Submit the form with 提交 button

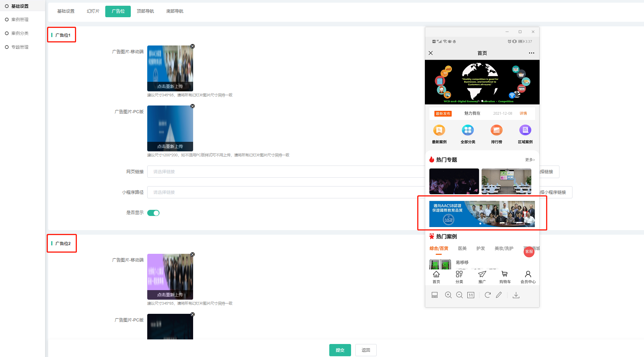click(340, 350)
